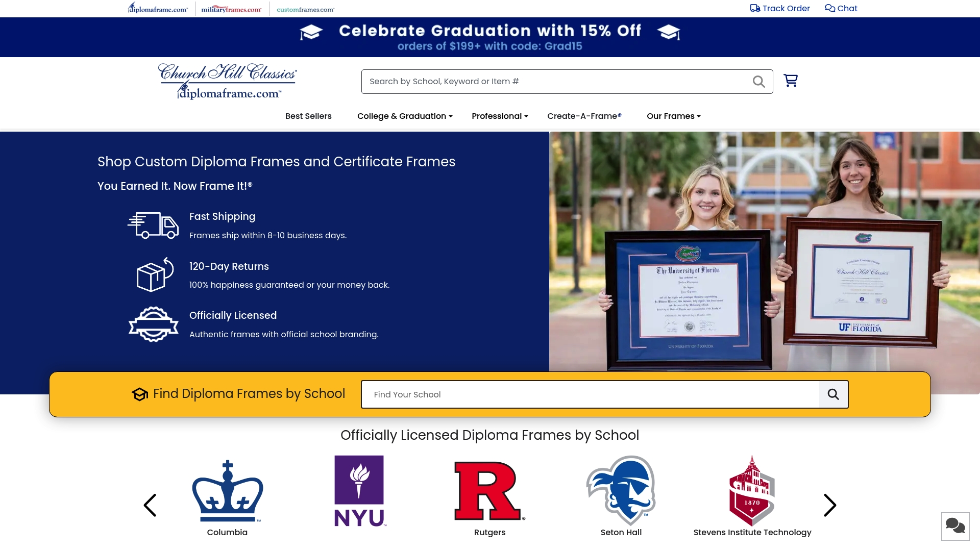Click '100% happiness guaranteed' text

(x=289, y=285)
